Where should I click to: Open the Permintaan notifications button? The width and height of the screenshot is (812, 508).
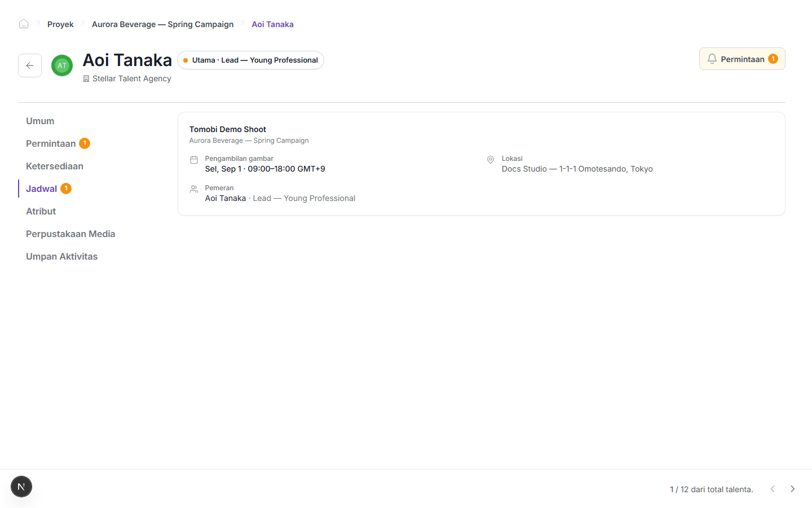[x=742, y=59]
